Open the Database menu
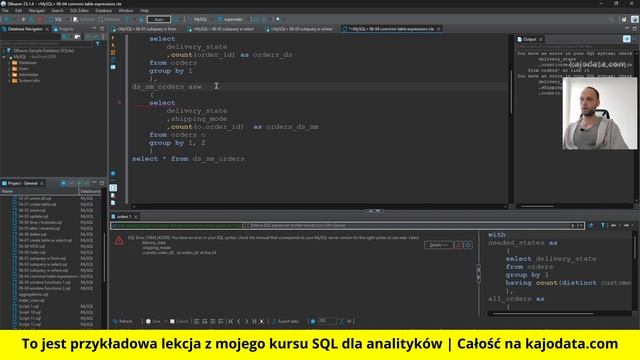The image size is (640, 360). [x=103, y=11]
